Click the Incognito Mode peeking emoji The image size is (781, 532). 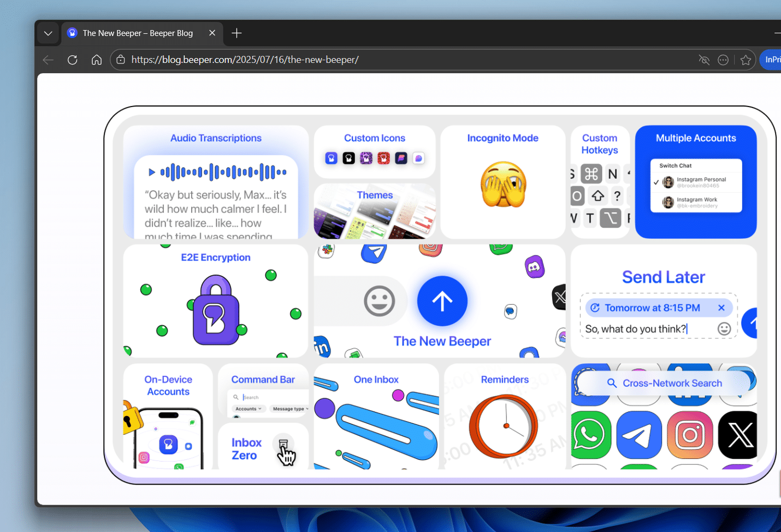coord(503,185)
